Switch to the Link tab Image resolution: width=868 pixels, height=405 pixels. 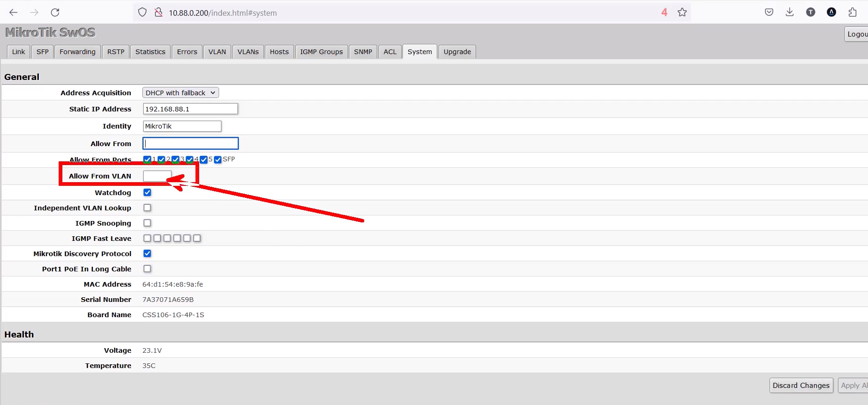pyautogui.click(x=18, y=52)
